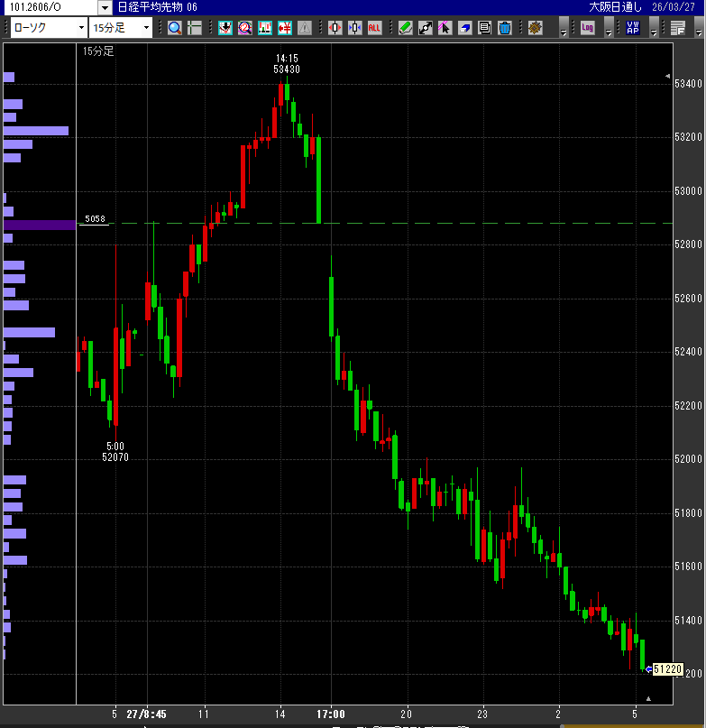Click the candlestick shrink-width icon
Viewport: 706px width, 728px height.
[355, 28]
